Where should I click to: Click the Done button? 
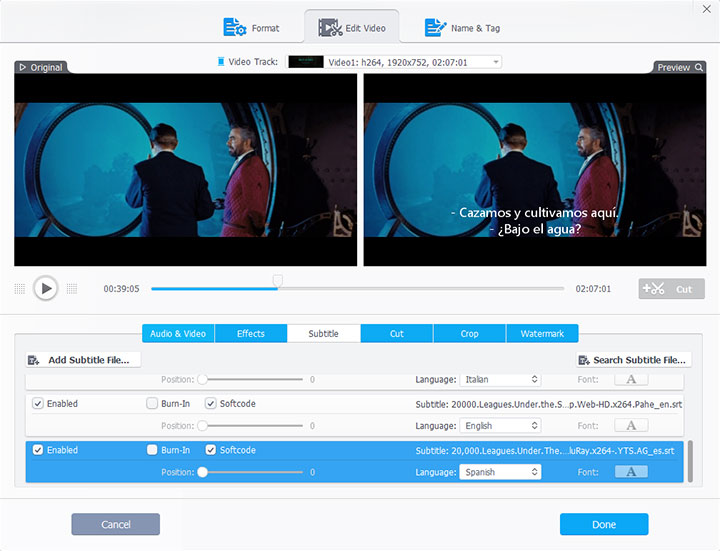(x=604, y=524)
